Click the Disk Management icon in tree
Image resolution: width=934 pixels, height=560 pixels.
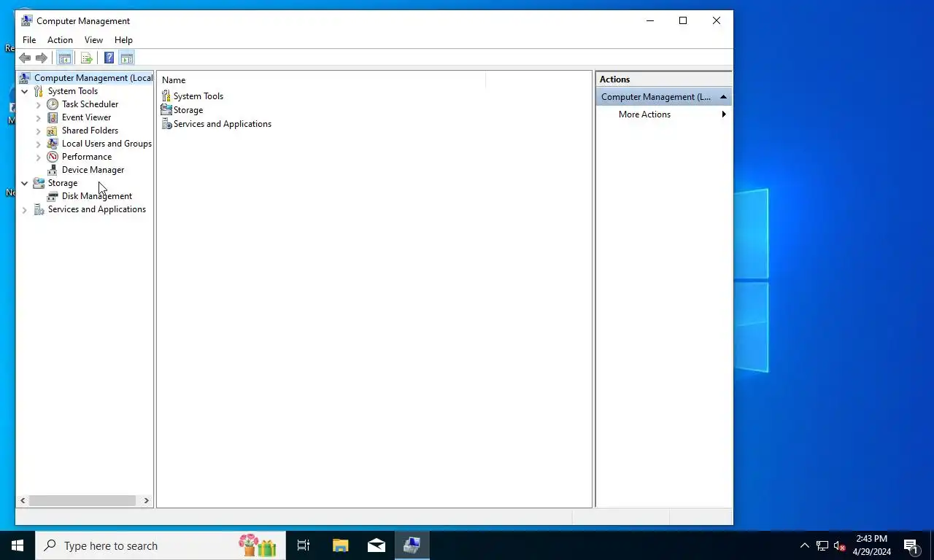point(53,196)
